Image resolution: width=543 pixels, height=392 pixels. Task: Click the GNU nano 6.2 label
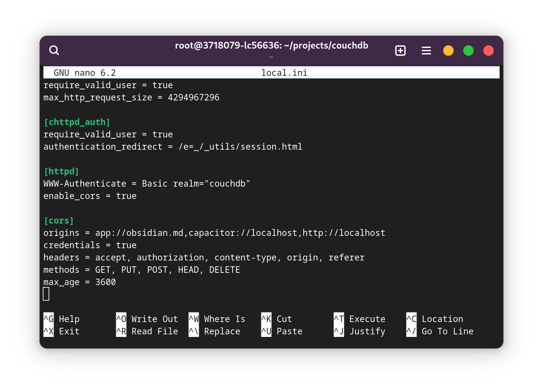[85, 73]
